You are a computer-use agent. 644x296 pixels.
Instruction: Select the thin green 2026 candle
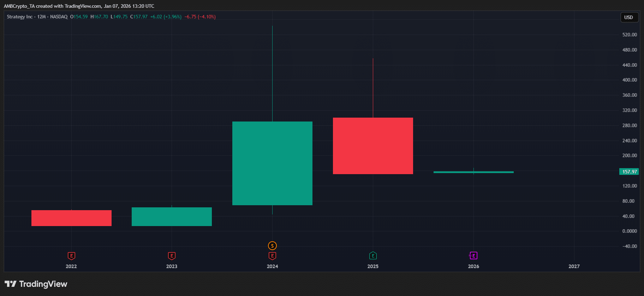473,172
